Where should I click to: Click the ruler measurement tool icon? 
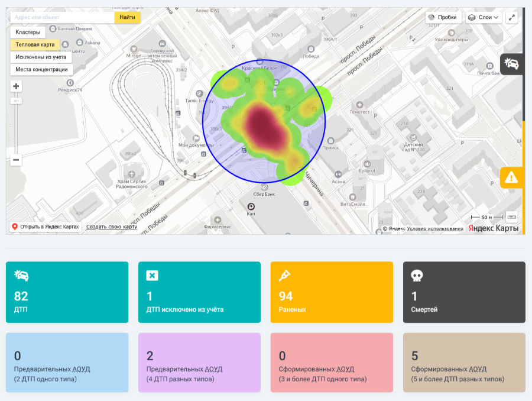[x=511, y=216]
